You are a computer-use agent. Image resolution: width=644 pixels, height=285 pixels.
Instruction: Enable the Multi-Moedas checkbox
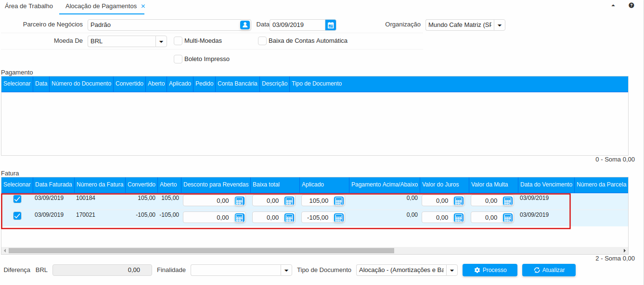tap(178, 41)
